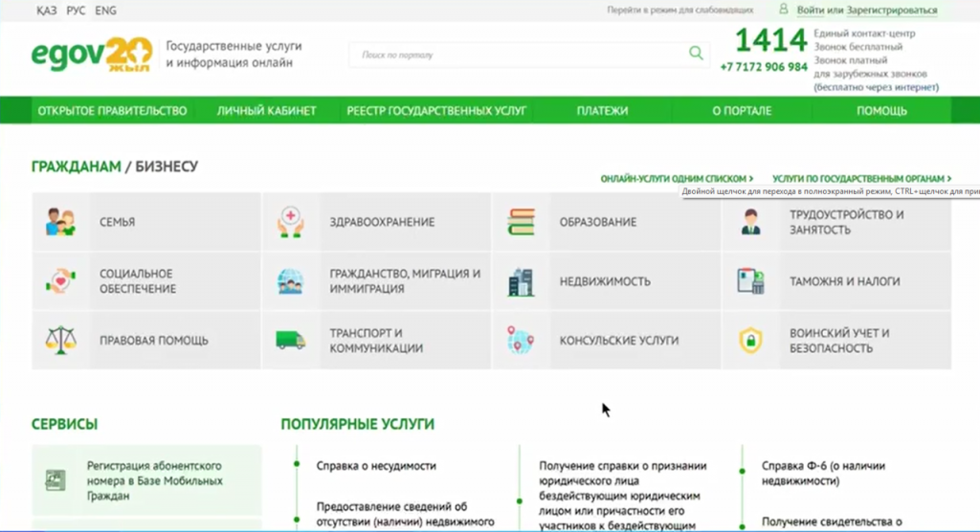Open Услуги по государственным органам link
This screenshot has height=532, width=980.
862,179
